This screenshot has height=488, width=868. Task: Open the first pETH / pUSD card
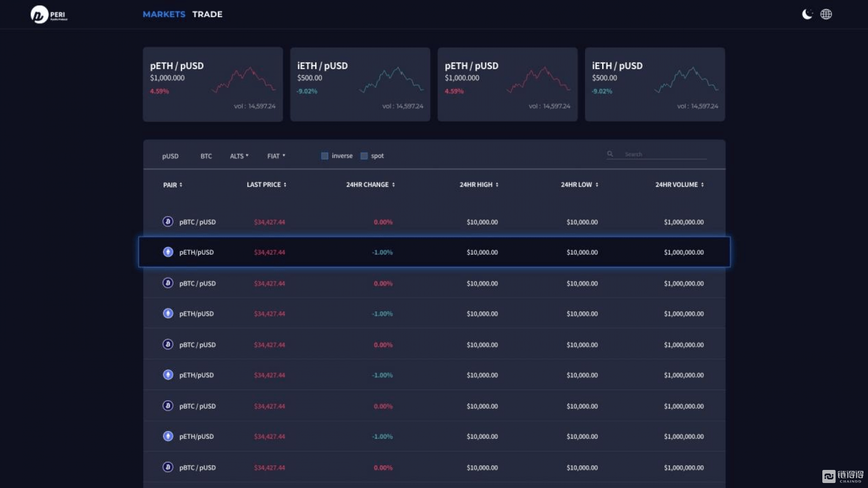pyautogui.click(x=213, y=84)
